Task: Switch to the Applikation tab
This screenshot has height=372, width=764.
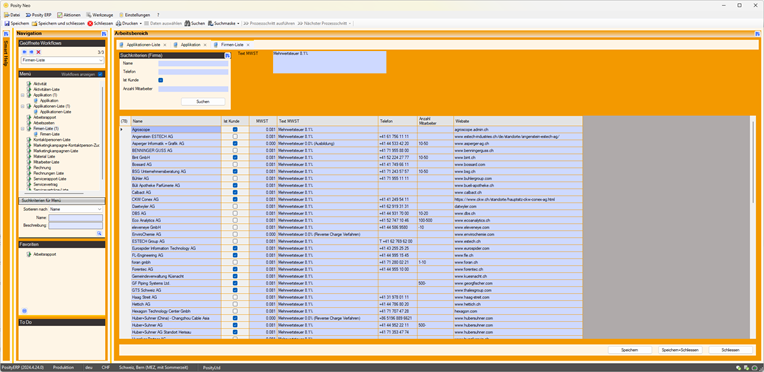Action: 191,44
